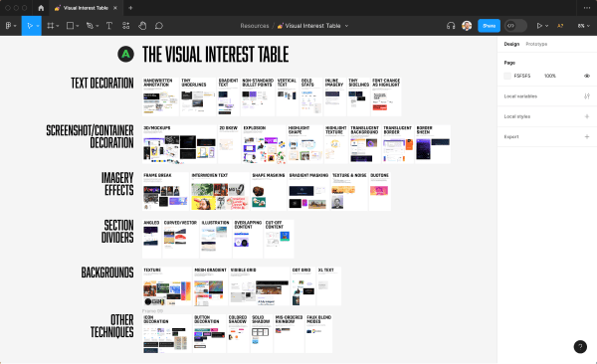Open the Figma main menu dropdown
Image resolution: width=597 pixels, height=364 pixels.
(11, 26)
